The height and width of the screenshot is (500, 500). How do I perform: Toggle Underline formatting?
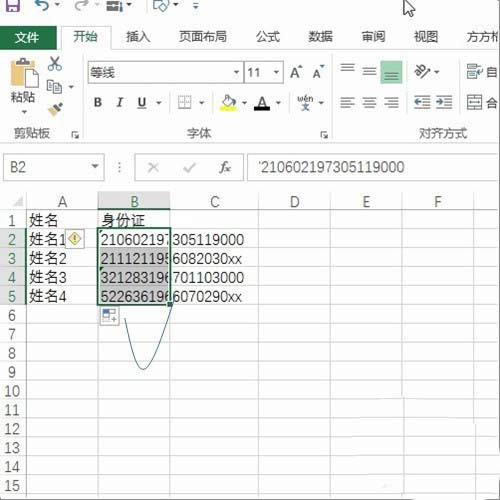[142, 102]
